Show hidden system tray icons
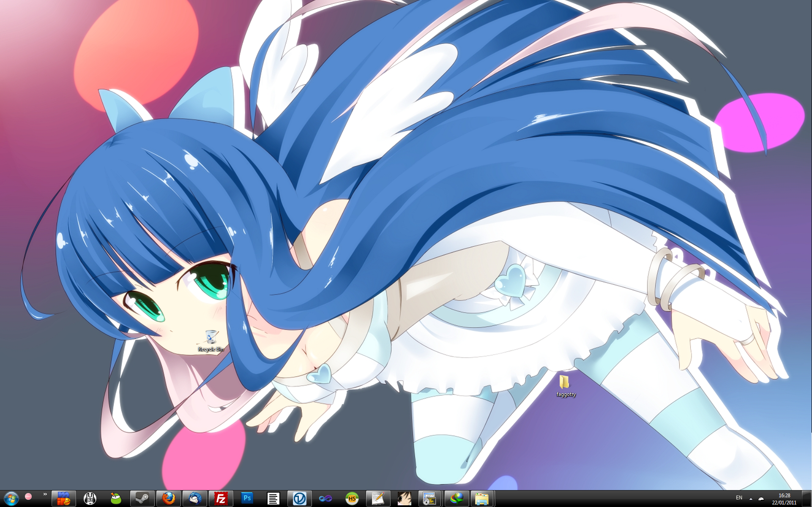Screen dimensions: 812x507 [x=751, y=499]
